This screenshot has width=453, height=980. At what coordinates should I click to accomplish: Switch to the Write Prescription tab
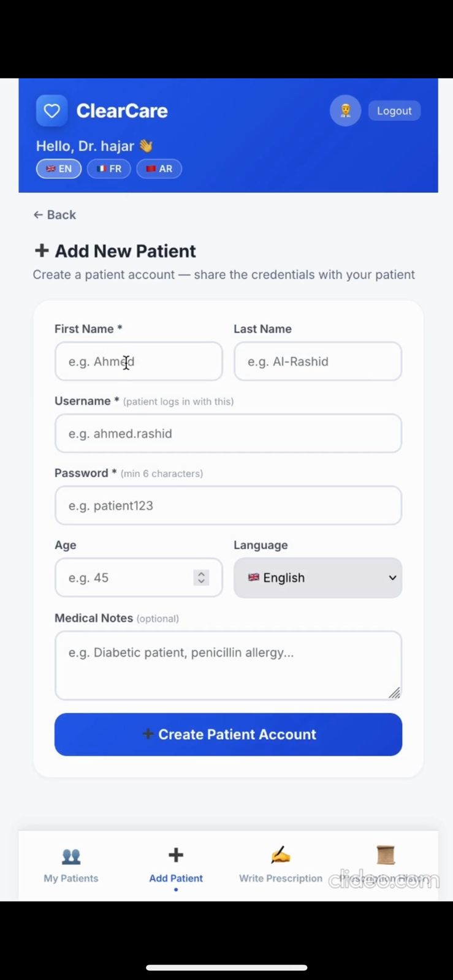coord(281,865)
